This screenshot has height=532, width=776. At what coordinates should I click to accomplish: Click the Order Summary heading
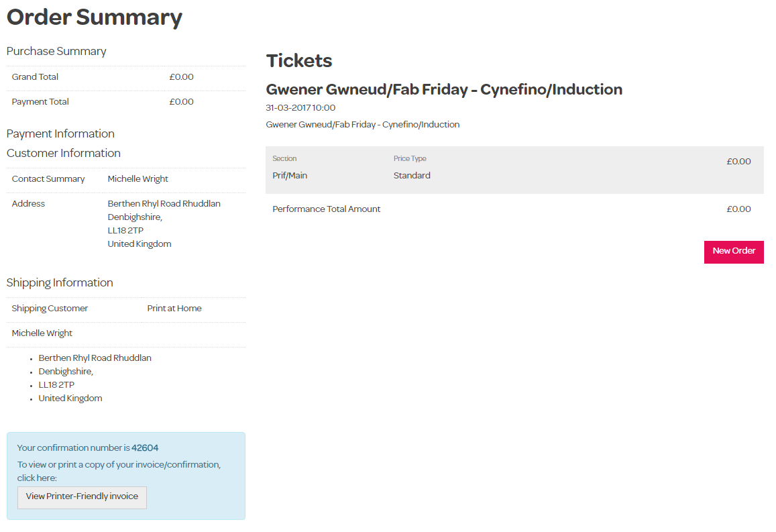click(95, 17)
